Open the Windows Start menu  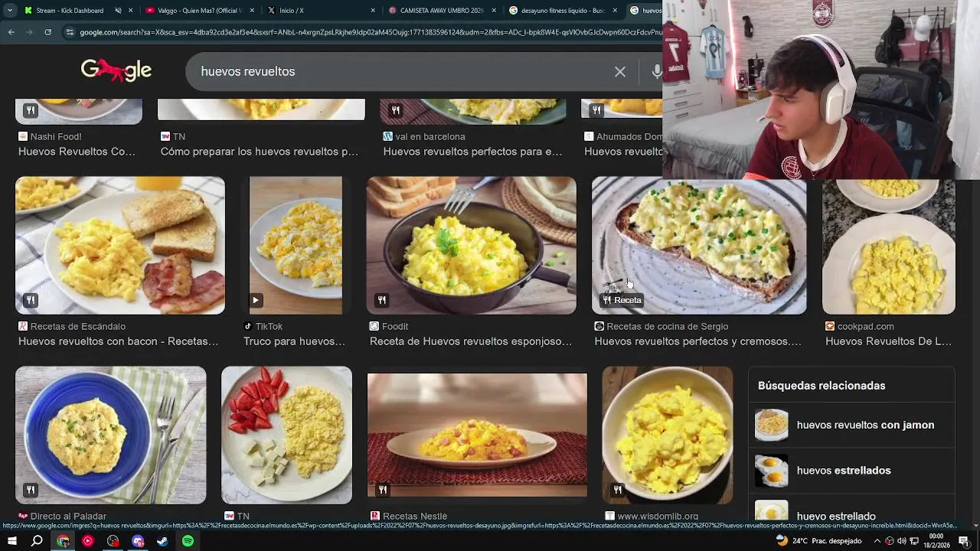[x=11, y=541]
